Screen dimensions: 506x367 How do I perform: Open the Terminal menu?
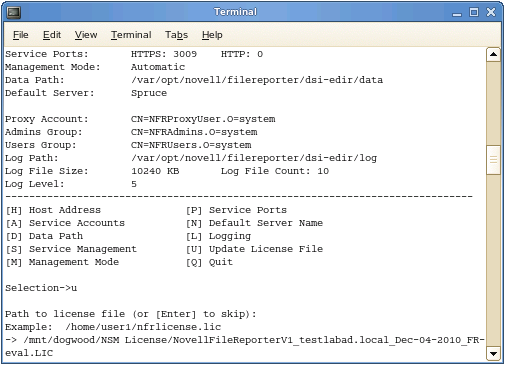click(131, 35)
